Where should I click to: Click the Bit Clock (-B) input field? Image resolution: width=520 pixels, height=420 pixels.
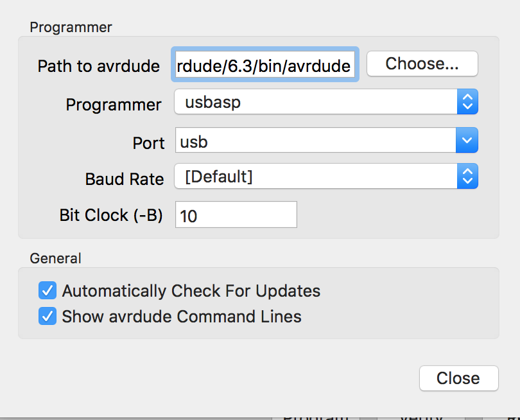tap(236, 215)
